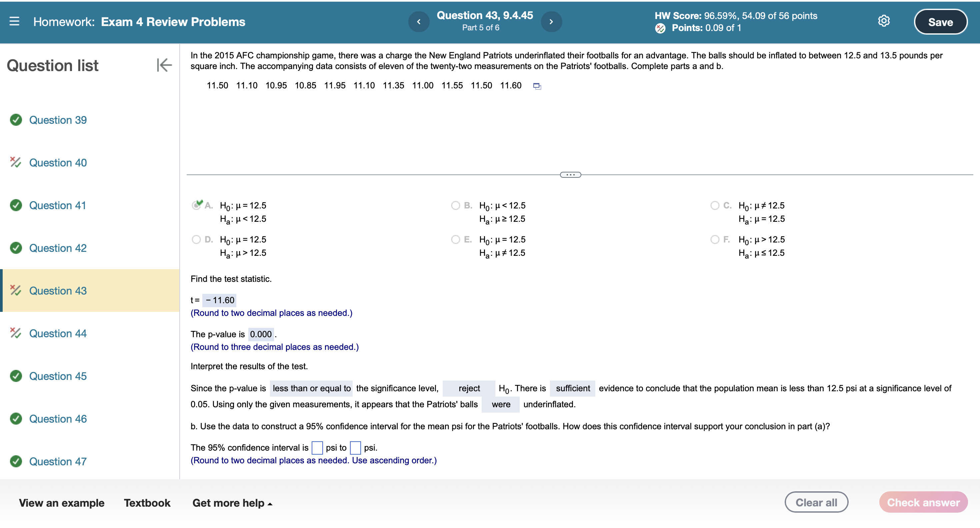Select hypothesis option E radio button

[x=455, y=239]
